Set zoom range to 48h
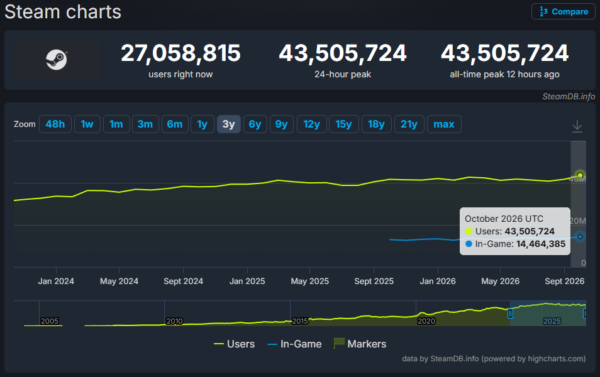The width and height of the screenshot is (600, 377). click(55, 124)
